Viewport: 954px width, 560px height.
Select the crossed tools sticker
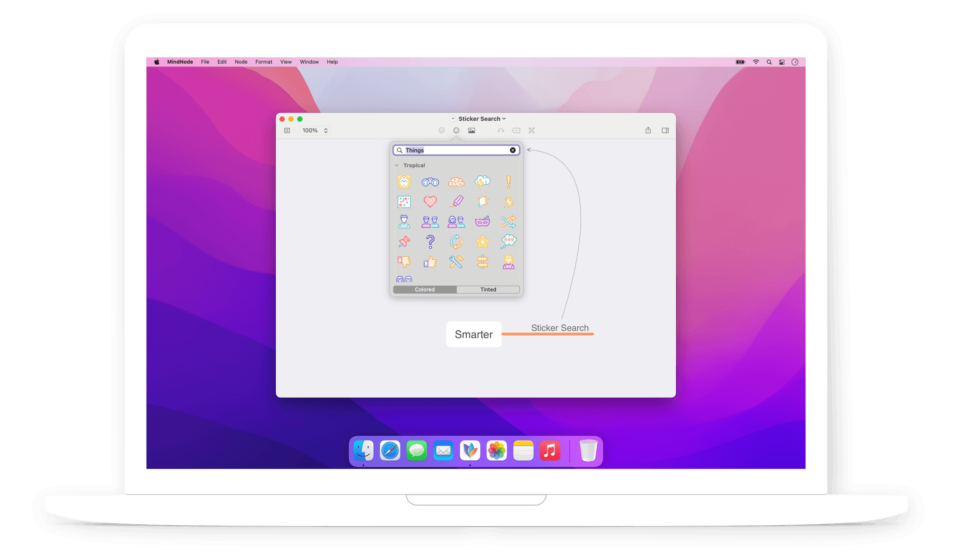[457, 262]
